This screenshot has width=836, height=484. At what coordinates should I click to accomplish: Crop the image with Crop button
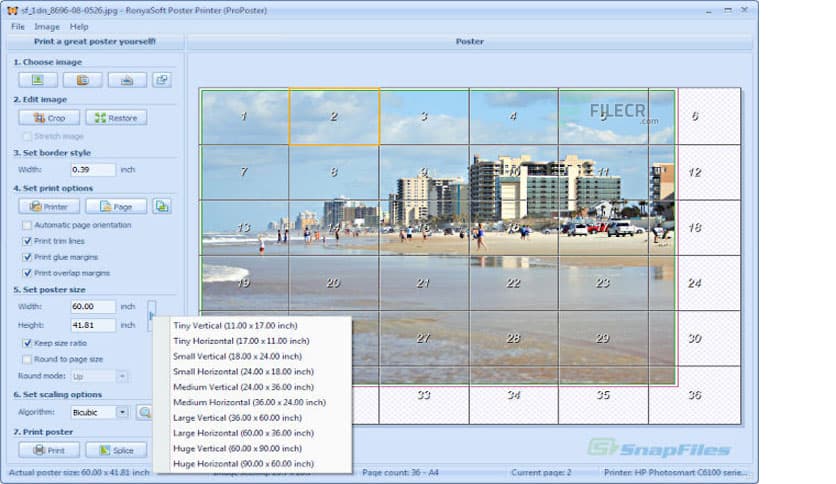[49, 118]
